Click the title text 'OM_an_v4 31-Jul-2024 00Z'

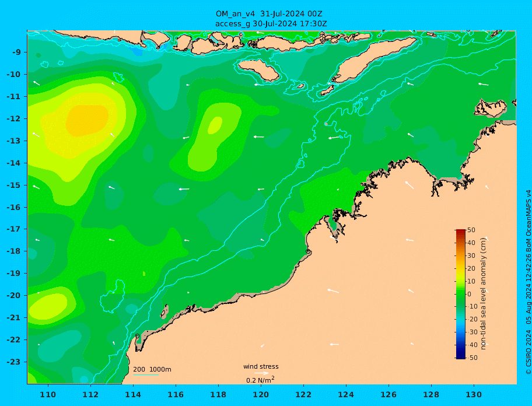(x=269, y=14)
